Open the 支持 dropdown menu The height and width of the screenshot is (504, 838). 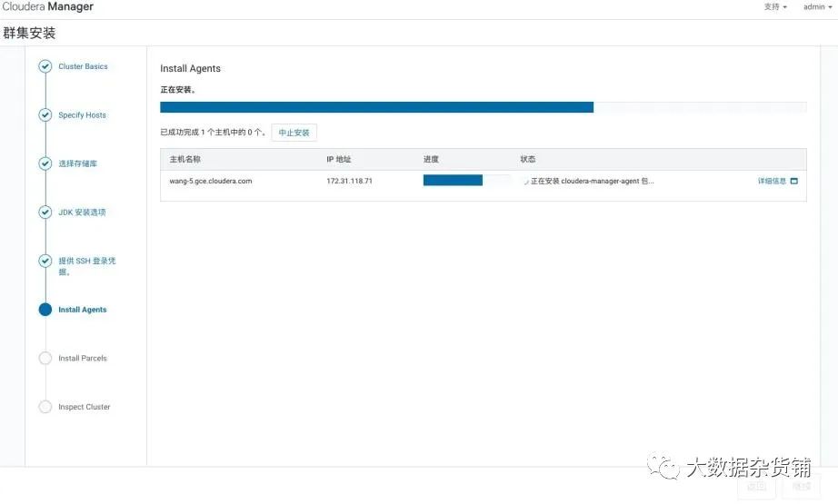click(775, 7)
